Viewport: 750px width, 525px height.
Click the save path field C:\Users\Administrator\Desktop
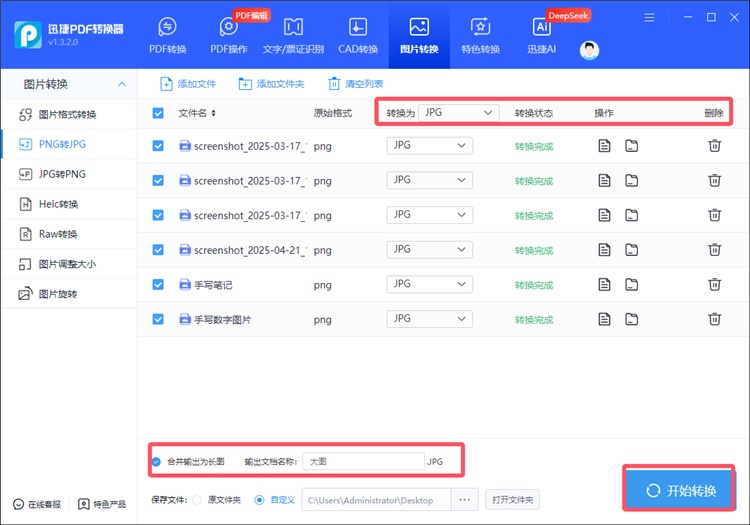coord(376,500)
